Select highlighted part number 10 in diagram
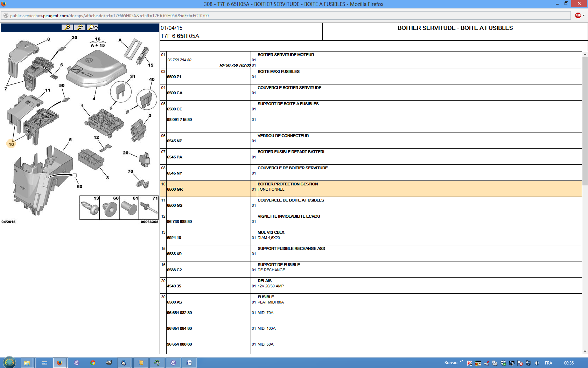588x368 pixels. 11,144
